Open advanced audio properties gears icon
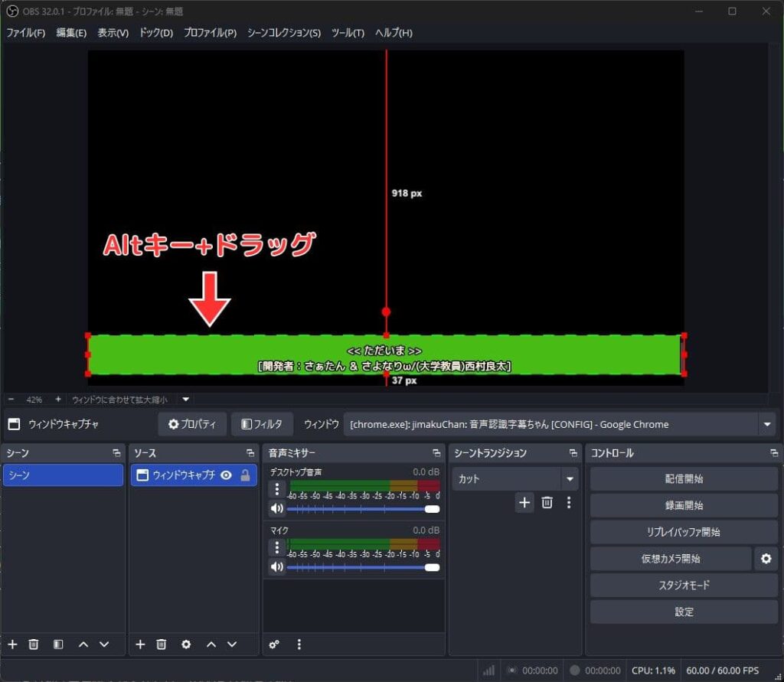Screen dimensions: 784x682 pyautogui.click(x=274, y=644)
